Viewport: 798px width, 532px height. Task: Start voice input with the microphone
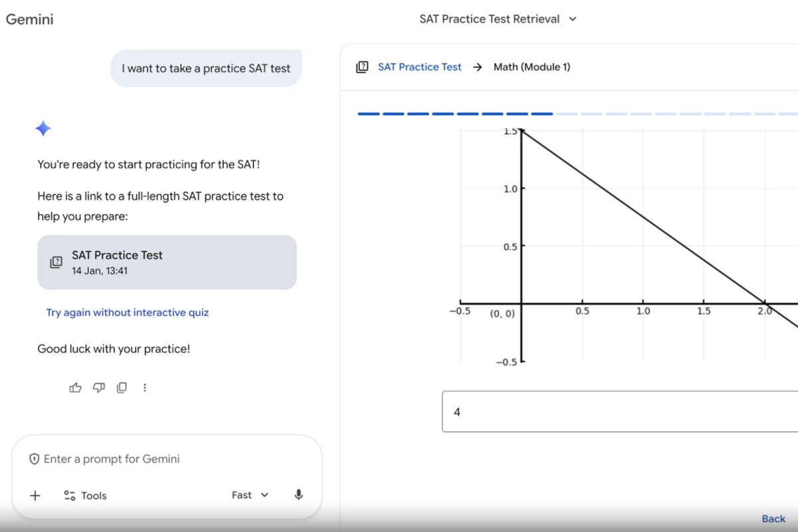299,495
